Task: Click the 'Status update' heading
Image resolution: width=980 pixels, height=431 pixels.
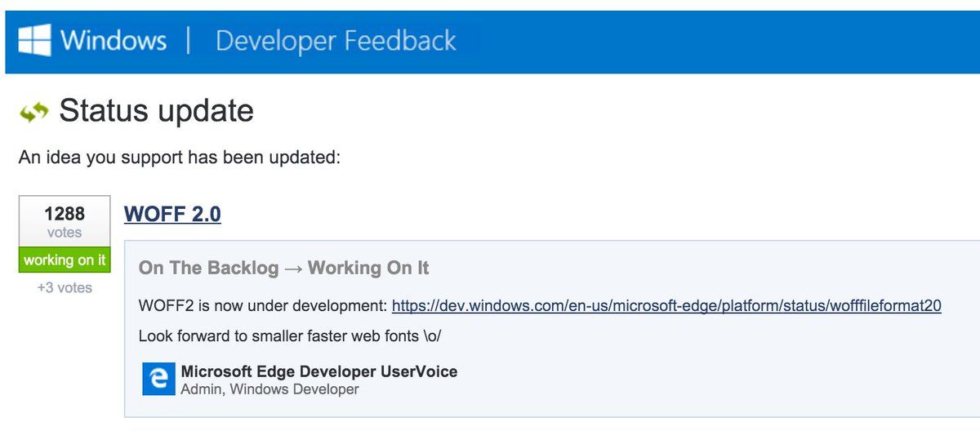Action: 156,111
